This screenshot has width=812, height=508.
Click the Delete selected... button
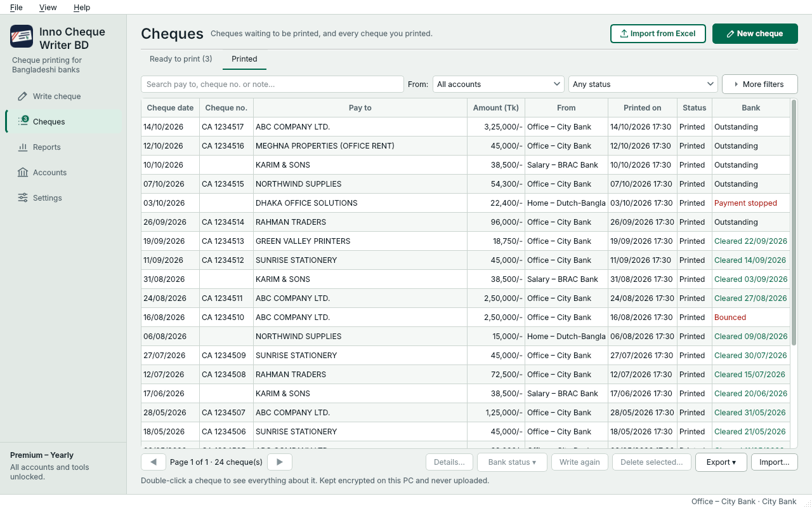pyautogui.click(x=652, y=462)
